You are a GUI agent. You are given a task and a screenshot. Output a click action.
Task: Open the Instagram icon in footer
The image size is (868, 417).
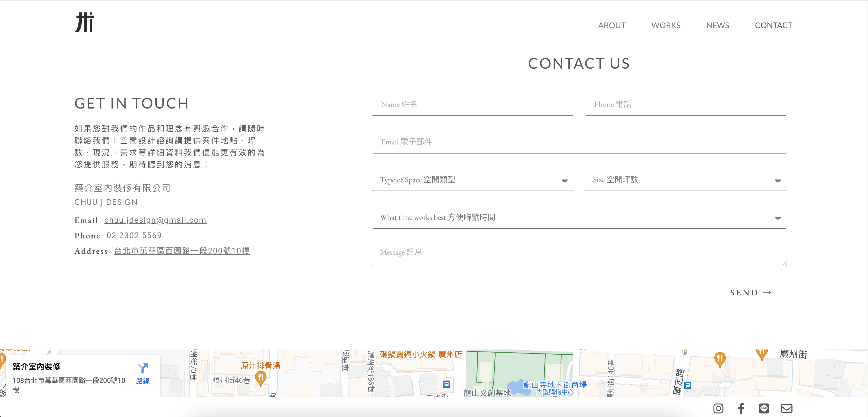(718, 408)
